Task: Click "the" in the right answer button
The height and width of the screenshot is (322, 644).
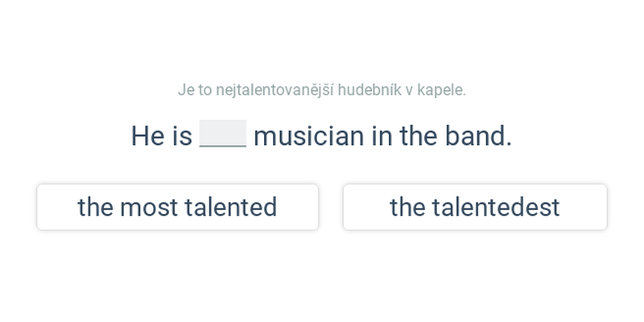Action: pos(407,207)
